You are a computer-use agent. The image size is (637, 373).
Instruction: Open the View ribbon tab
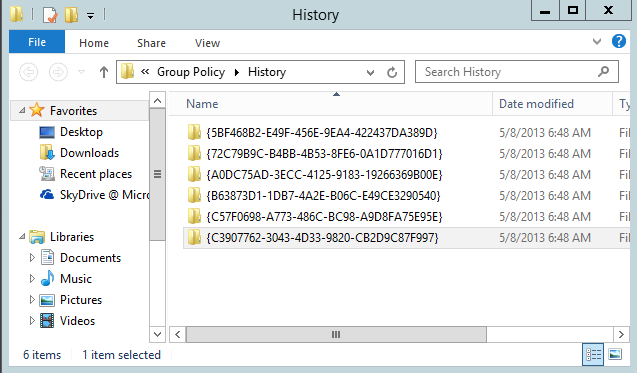207,43
